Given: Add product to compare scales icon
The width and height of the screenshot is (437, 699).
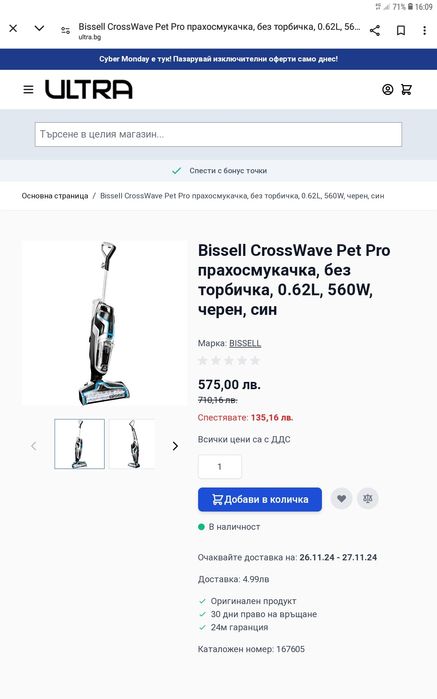Looking at the screenshot, I should 368,499.
